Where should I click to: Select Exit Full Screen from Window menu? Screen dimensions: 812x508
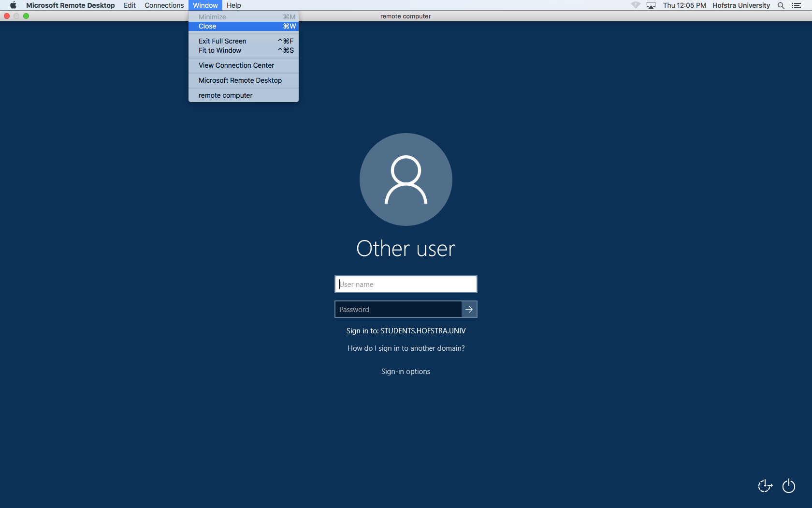[x=222, y=41]
